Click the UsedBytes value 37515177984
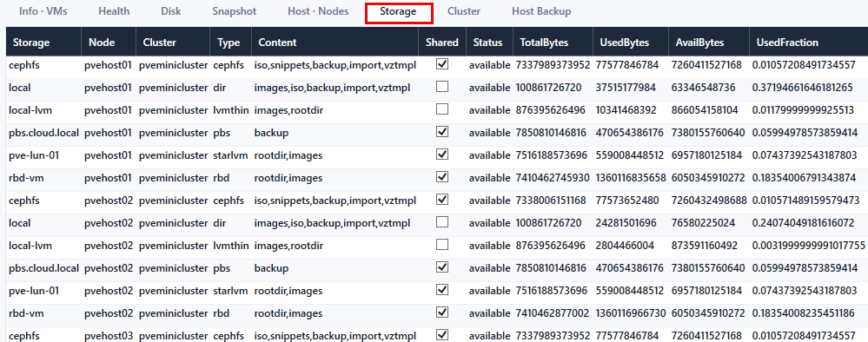The image size is (868, 342). click(626, 88)
